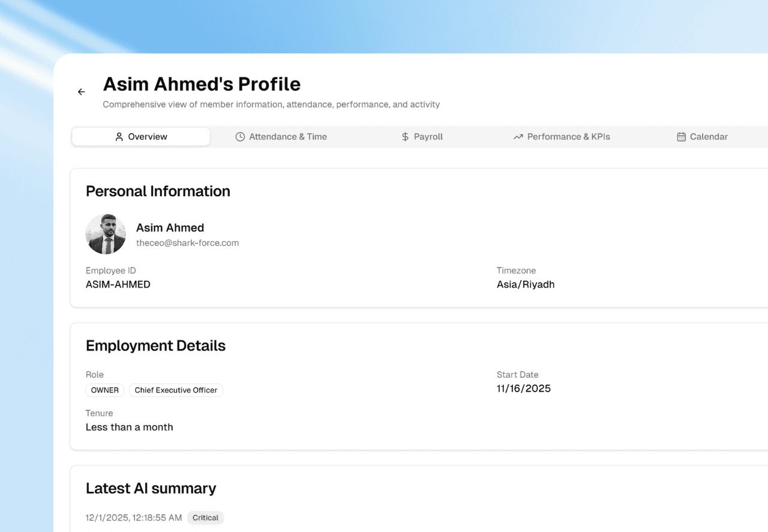Click the Employee ID field label
The image size is (768, 532).
[x=111, y=270]
